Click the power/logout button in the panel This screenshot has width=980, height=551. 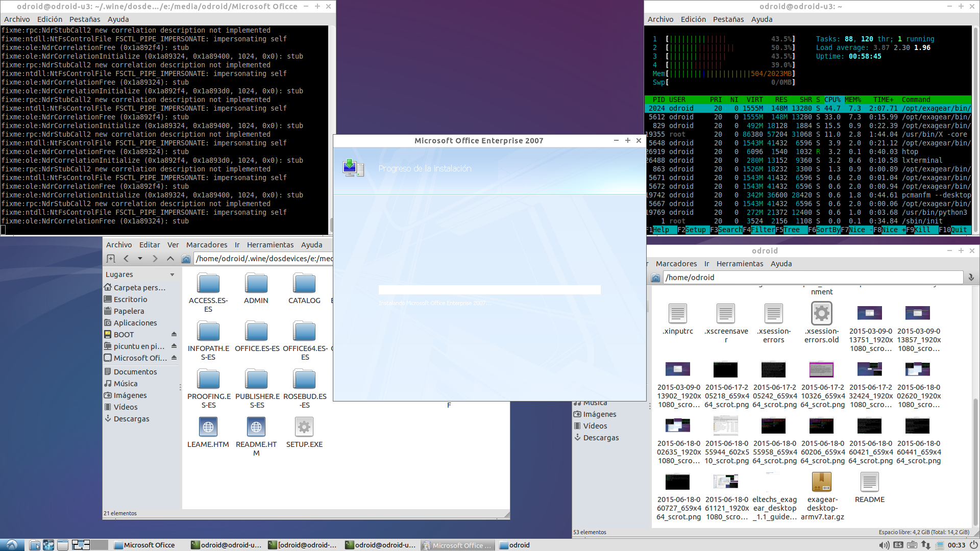point(973,545)
